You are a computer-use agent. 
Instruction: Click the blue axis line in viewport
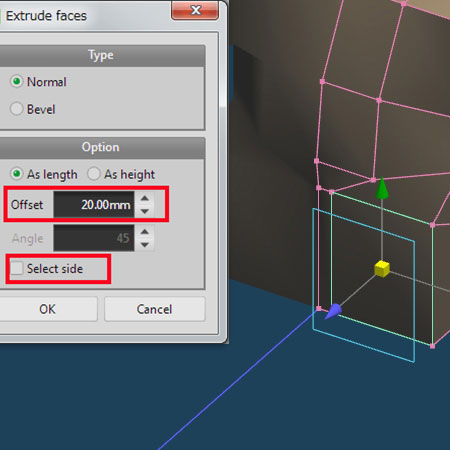click(x=237, y=382)
